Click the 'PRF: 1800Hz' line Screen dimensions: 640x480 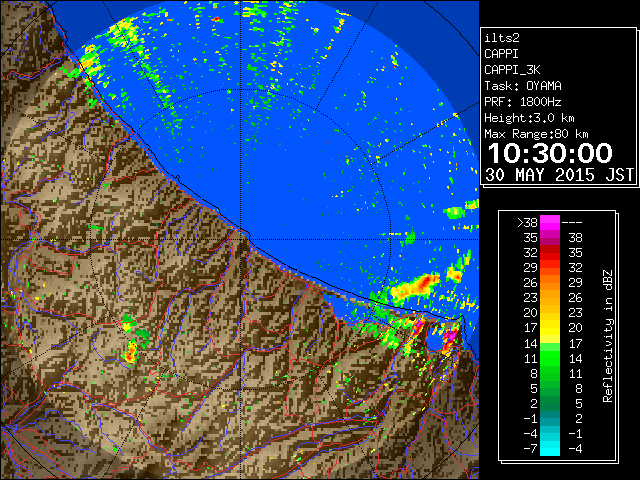[523, 102]
